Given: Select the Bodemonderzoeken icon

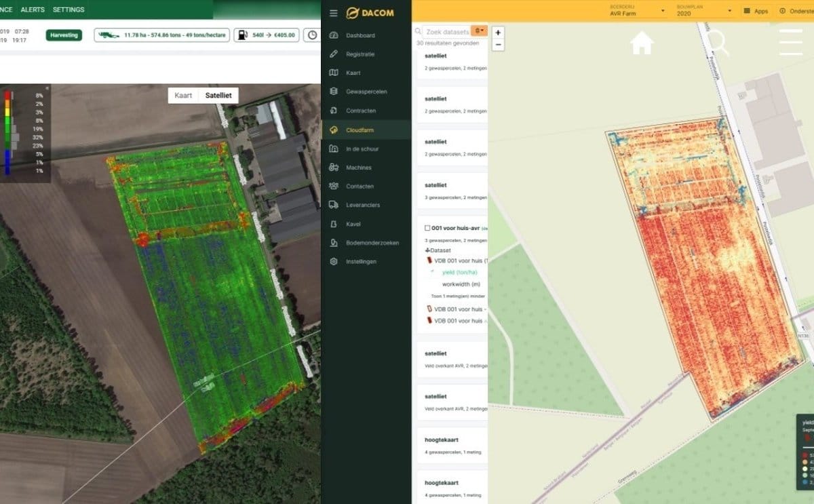Looking at the screenshot, I should tap(333, 243).
